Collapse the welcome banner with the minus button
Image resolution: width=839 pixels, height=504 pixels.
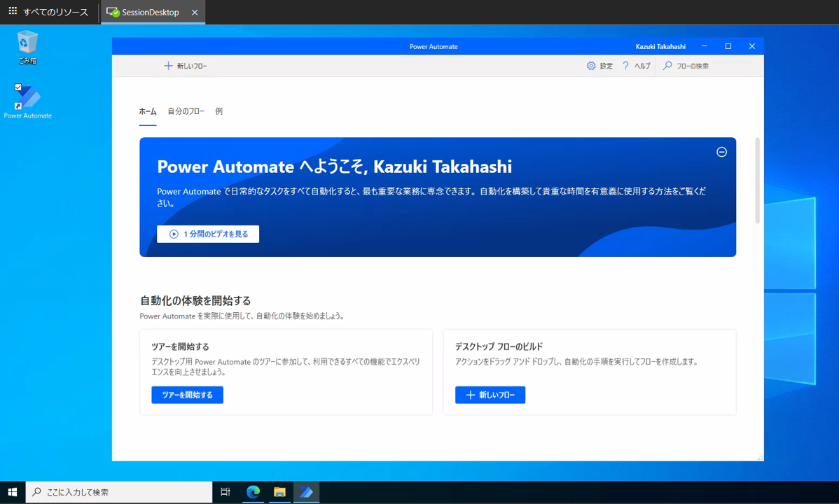(x=721, y=152)
